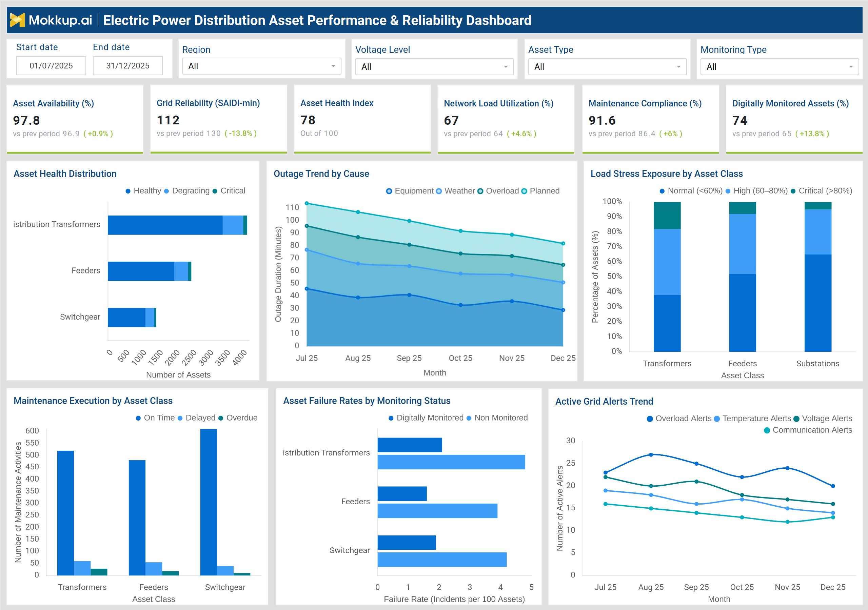Toggle the Healthy legend marker
The image size is (868, 610).
click(x=128, y=191)
